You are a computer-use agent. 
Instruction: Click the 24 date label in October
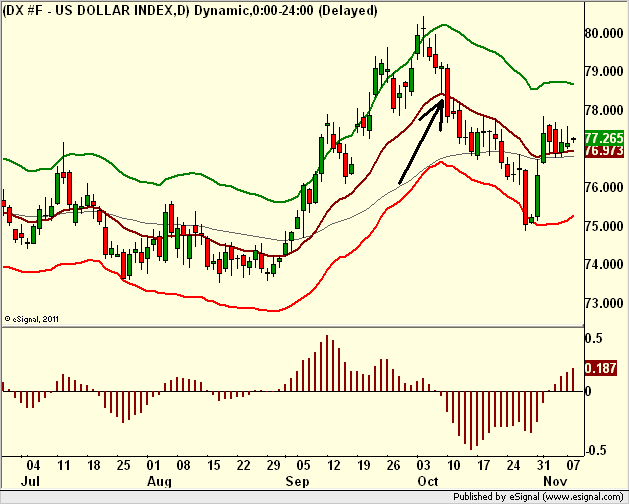pyautogui.click(x=513, y=465)
